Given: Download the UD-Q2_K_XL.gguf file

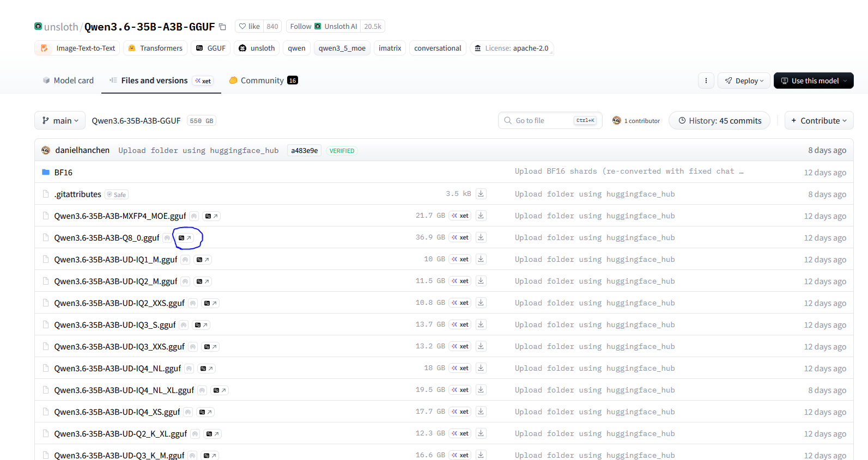Looking at the screenshot, I should [481, 433].
